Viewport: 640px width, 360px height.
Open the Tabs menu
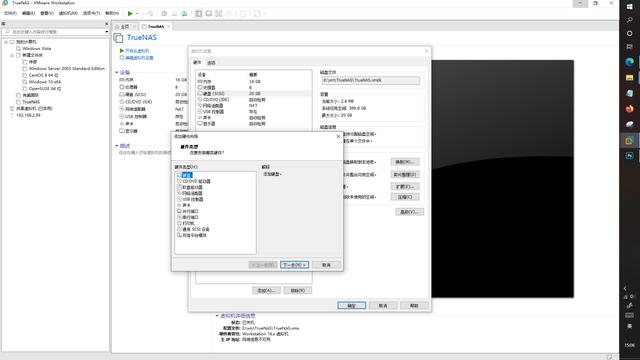pyautogui.click(x=91, y=13)
